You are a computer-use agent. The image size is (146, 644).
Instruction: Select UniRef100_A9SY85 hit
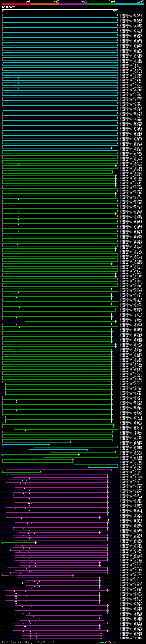(131, 324)
